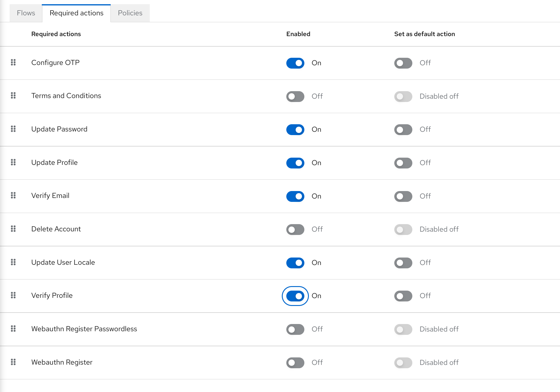Click the drag handle next to Update User Locale
560x392 pixels.
click(x=13, y=263)
